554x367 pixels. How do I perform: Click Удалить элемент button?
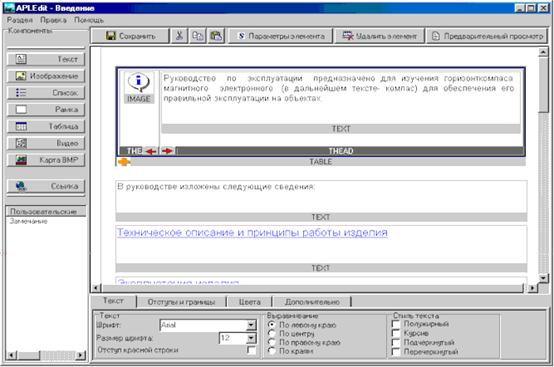click(379, 36)
